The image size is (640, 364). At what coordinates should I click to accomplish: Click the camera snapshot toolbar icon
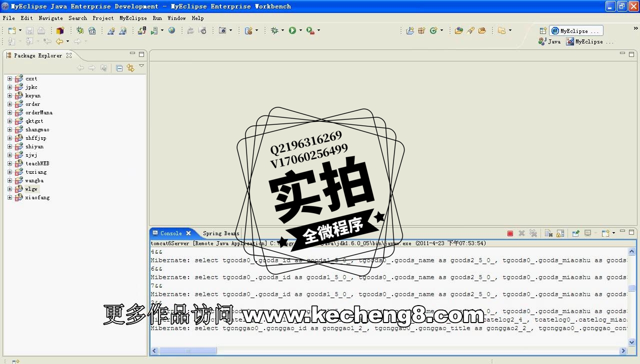coord(222,30)
